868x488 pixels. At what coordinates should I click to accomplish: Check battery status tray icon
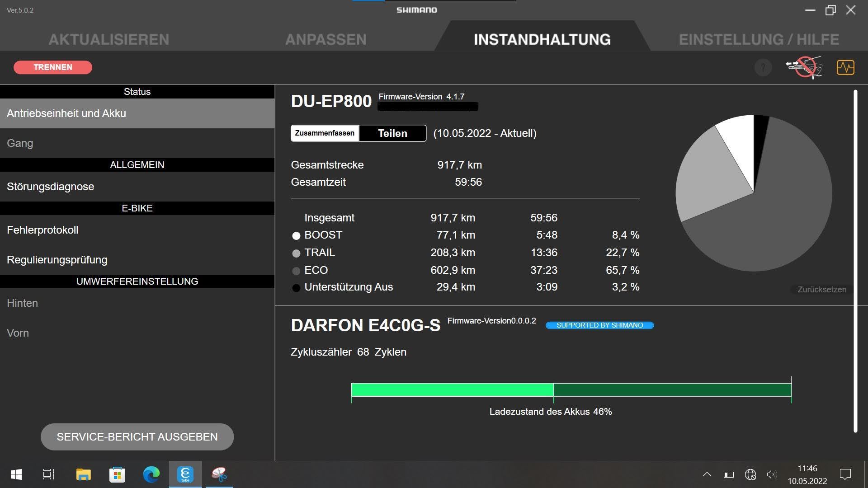click(x=729, y=474)
